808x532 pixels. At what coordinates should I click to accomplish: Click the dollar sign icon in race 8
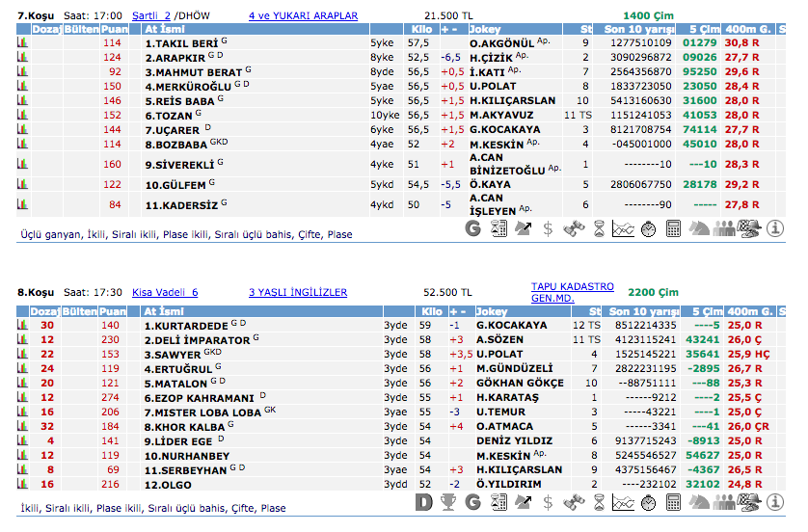pyautogui.click(x=548, y=502)
